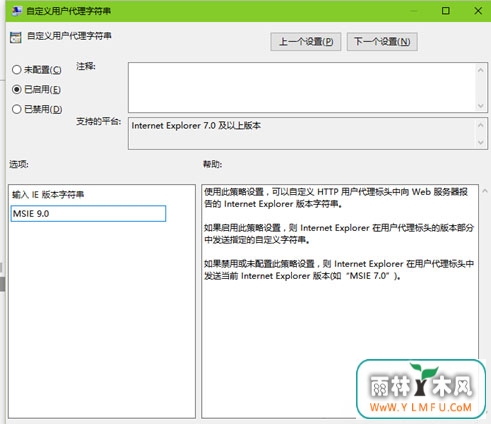Focus the IE version string input field

pos(88,213)
